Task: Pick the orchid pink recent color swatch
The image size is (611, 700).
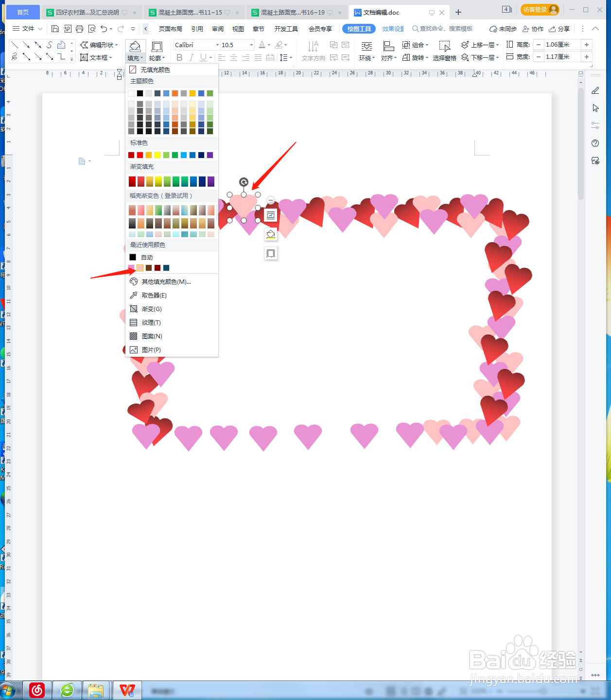Action: click(131, 268)
